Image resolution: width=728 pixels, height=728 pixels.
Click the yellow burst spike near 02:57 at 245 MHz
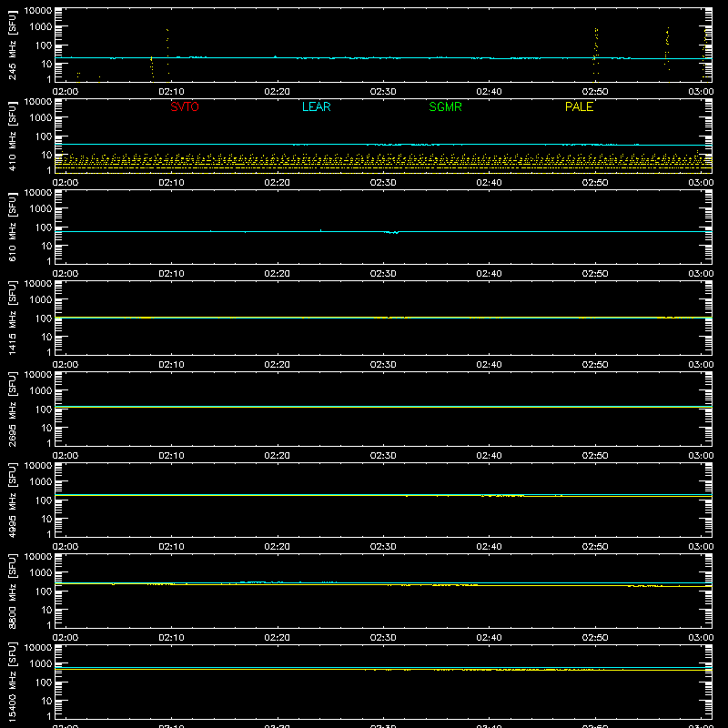pos(667,49)
